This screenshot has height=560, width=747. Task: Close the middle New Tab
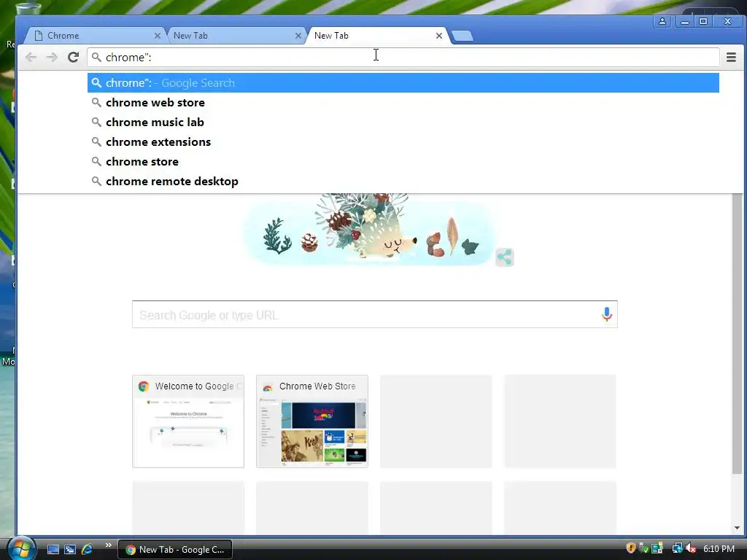click(298, 36)
